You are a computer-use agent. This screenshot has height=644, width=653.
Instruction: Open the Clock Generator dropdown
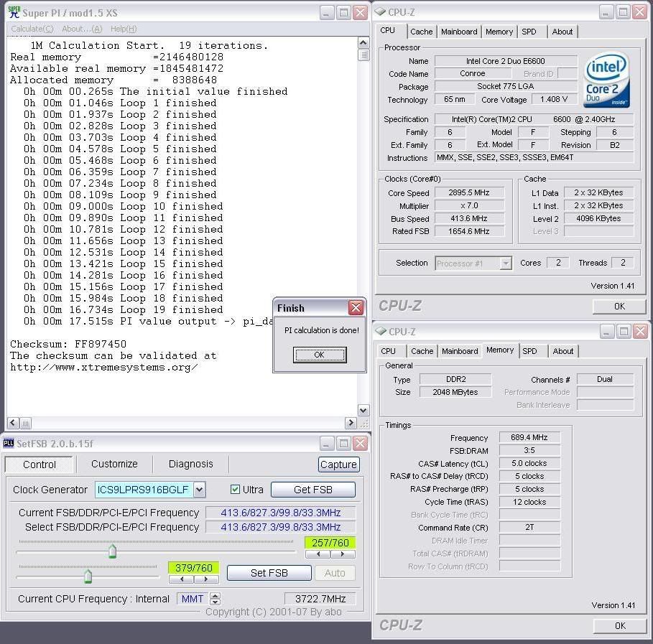[x=200, y=490]
